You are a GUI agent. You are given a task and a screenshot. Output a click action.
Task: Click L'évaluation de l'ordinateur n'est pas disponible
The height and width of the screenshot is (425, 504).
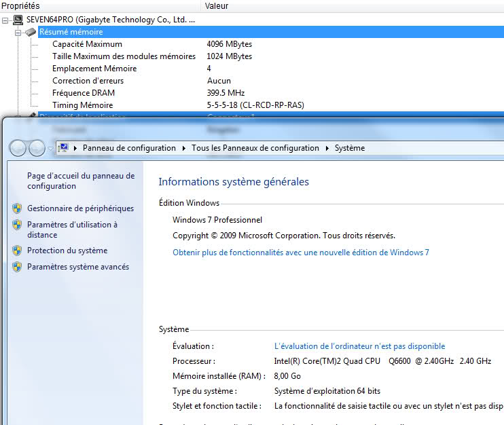point(360,346)
